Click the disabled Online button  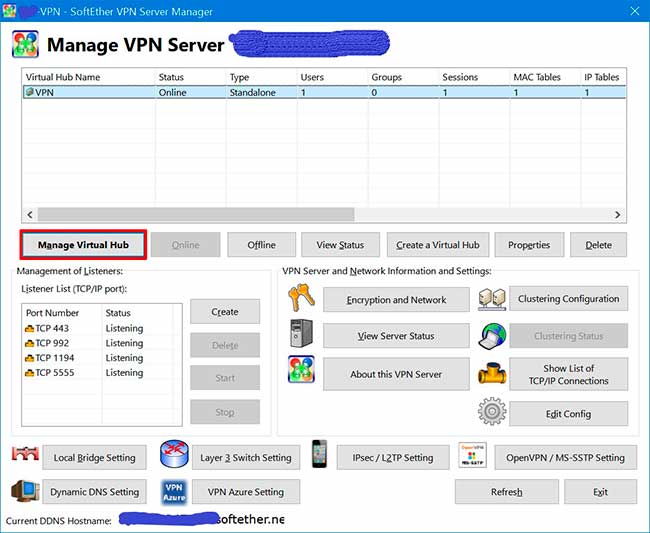pyautogui.click(x=185, y=245)
